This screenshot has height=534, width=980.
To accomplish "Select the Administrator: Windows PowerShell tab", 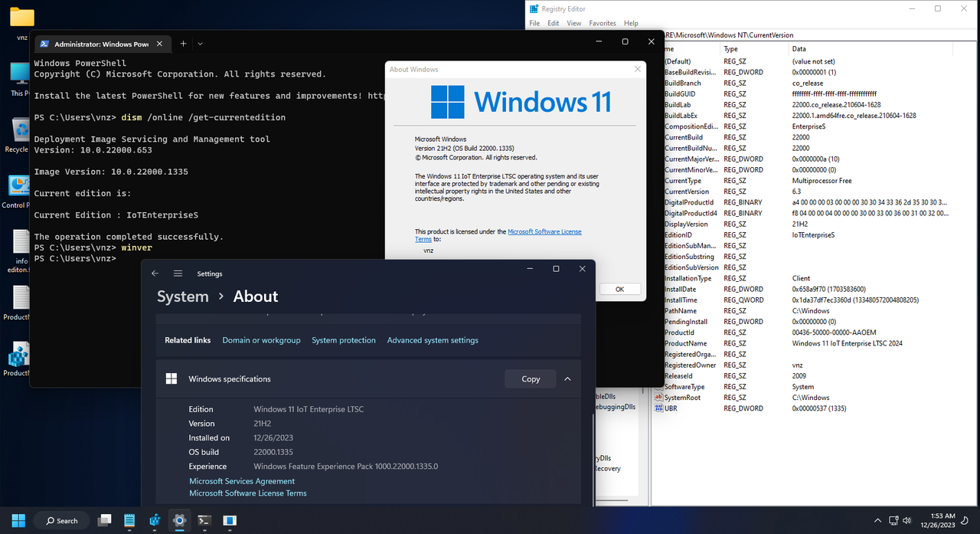I will [x=100, y=44].
